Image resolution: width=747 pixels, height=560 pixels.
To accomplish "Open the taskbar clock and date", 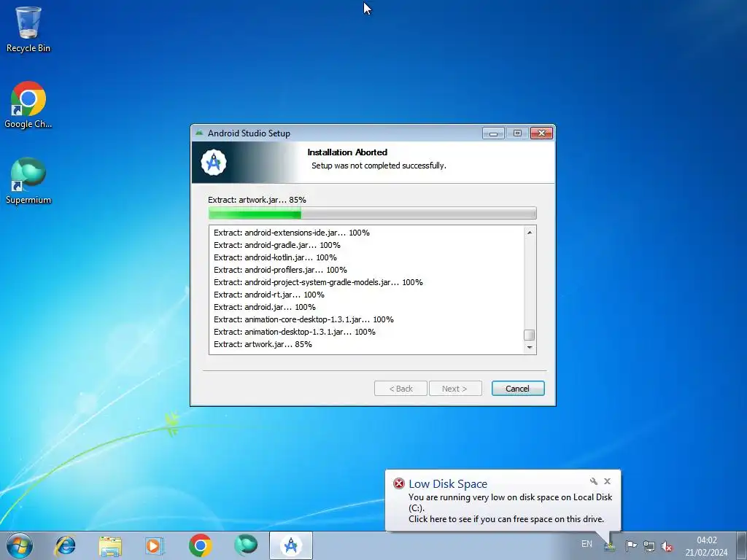I will [706, 546].
